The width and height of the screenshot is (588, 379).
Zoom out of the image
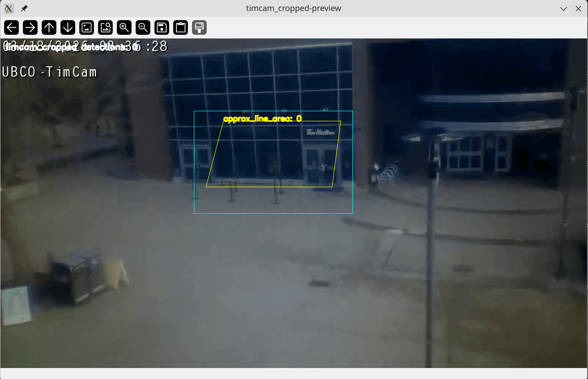[x=143, y=27]
